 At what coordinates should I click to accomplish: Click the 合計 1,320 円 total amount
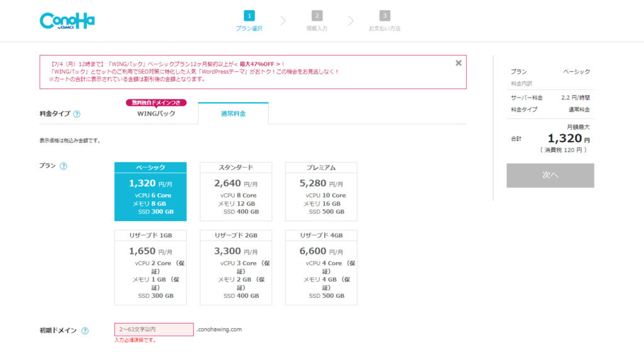coord(569,139)
